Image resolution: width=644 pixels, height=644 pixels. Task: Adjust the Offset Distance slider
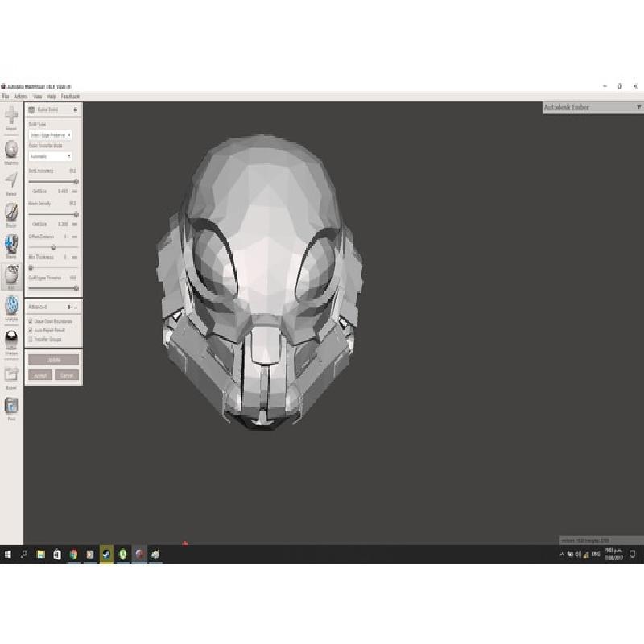53,247
